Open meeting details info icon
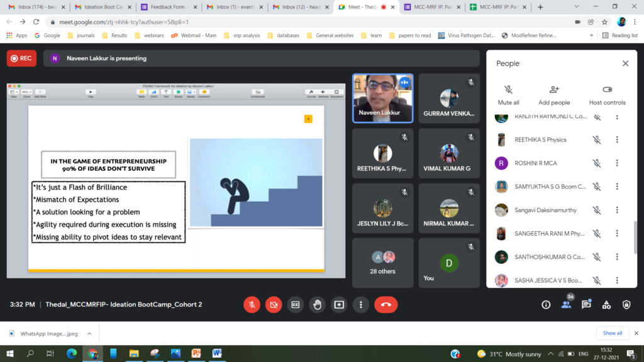 point(546,305)
